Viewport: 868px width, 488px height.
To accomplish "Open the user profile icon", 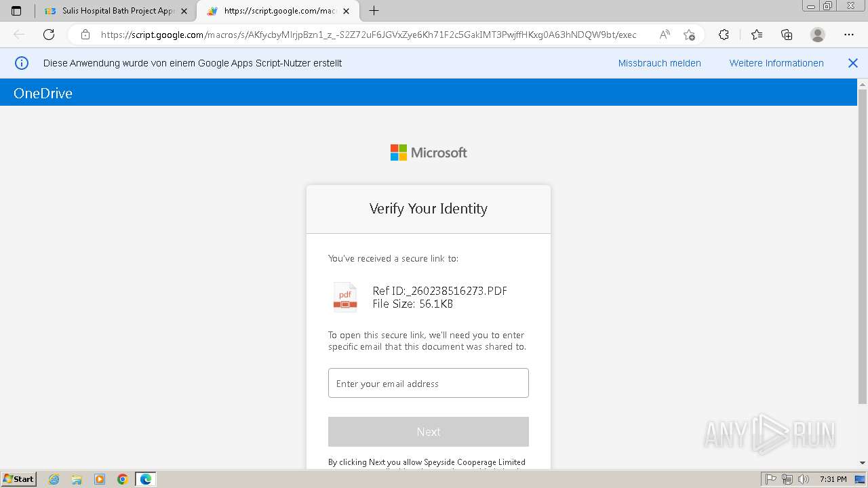I will (x=818, y=35).
